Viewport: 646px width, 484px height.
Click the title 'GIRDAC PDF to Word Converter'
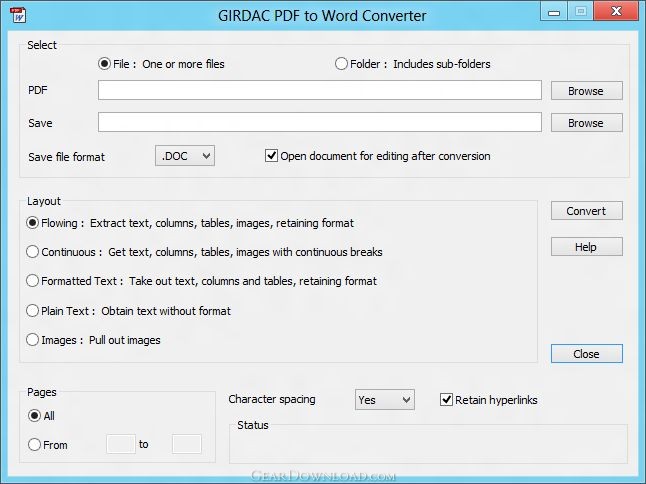(322, 16)
